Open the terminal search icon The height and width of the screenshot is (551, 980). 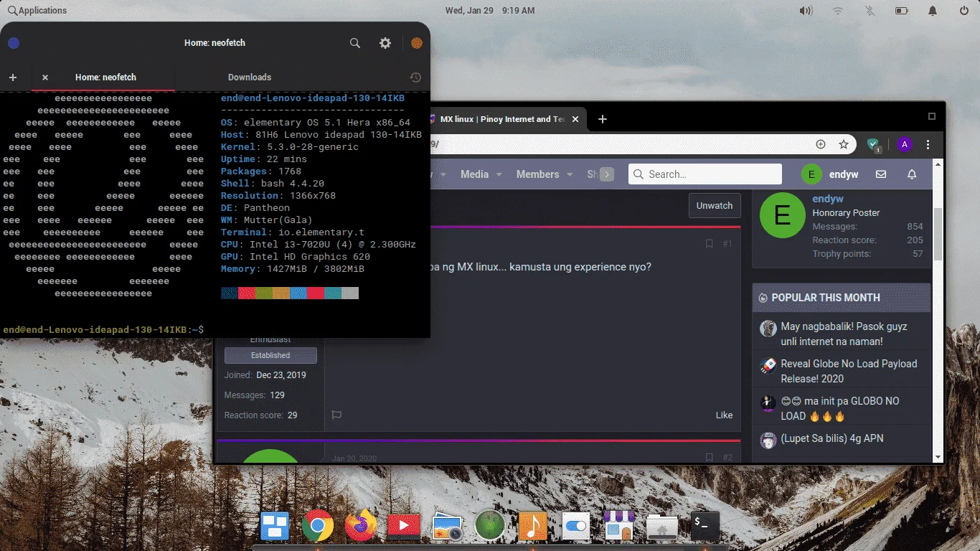[x=354, y=43]
